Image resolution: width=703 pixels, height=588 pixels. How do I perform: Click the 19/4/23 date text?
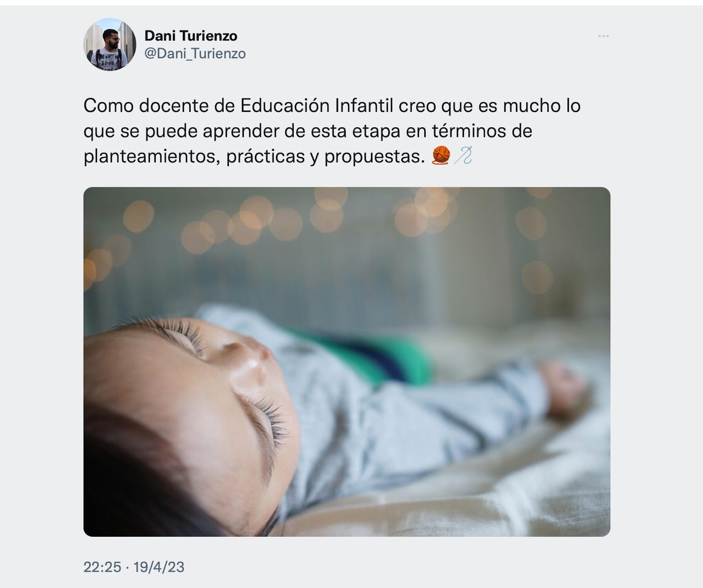(159, 567)
